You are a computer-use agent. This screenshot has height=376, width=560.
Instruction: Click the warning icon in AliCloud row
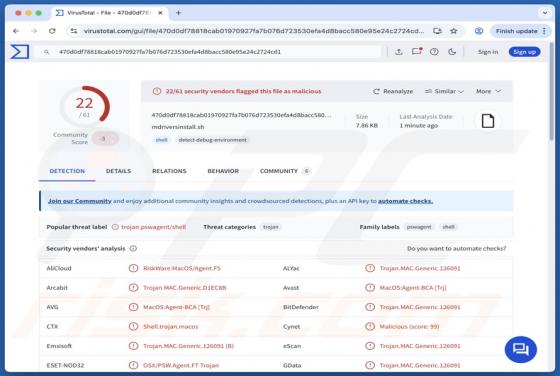(x=133, y=268)
